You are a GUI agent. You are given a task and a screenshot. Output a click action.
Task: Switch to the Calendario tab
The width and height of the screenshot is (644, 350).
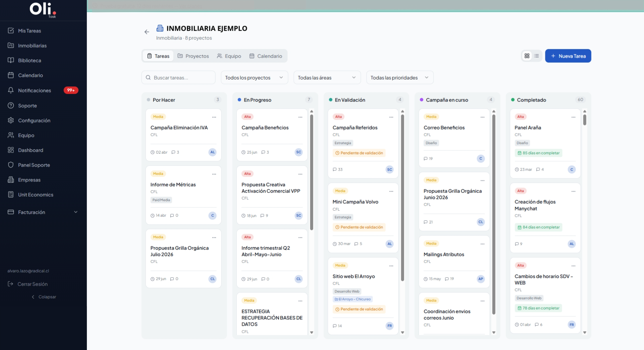click(266, 56)
